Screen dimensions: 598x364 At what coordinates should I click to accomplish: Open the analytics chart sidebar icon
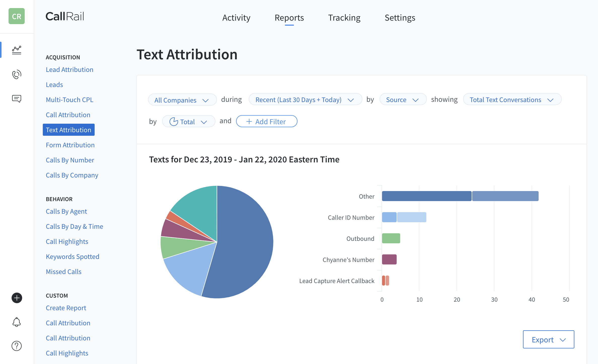click(17, 50)
